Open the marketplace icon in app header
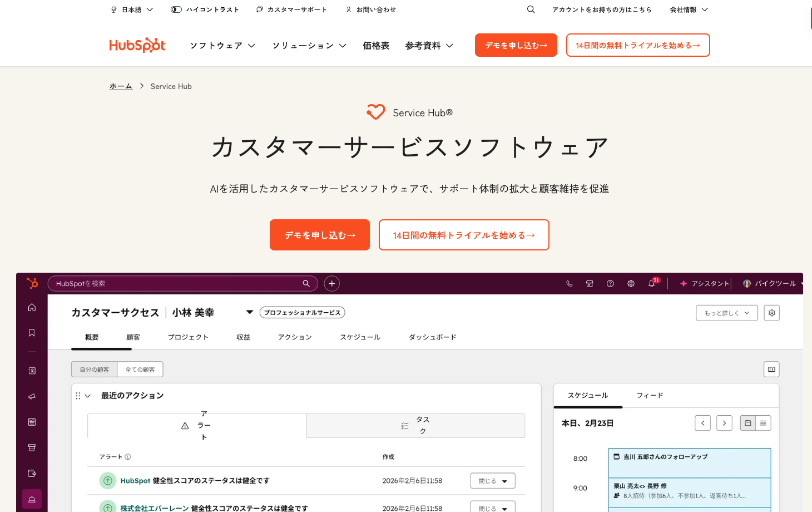812x512 pixels. point(590,284)
